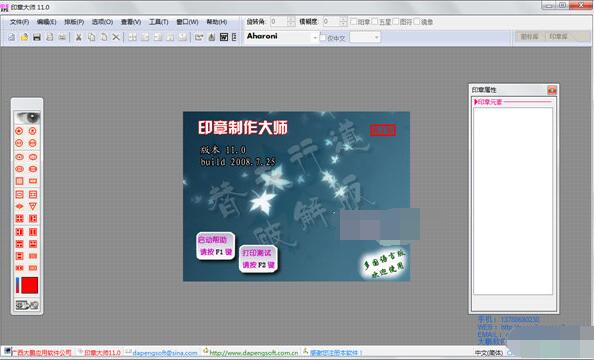Image resolution: width=594 pixels, height=360 pixels.
Task: Open the Aharoni font dropdown
Action: tap(315, 38)
